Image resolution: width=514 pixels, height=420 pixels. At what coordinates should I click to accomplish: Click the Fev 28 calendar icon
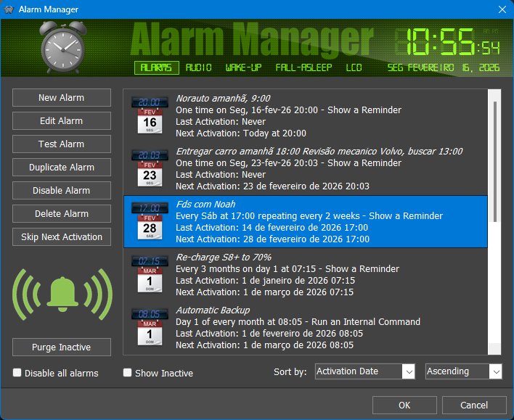pos(150,221)
